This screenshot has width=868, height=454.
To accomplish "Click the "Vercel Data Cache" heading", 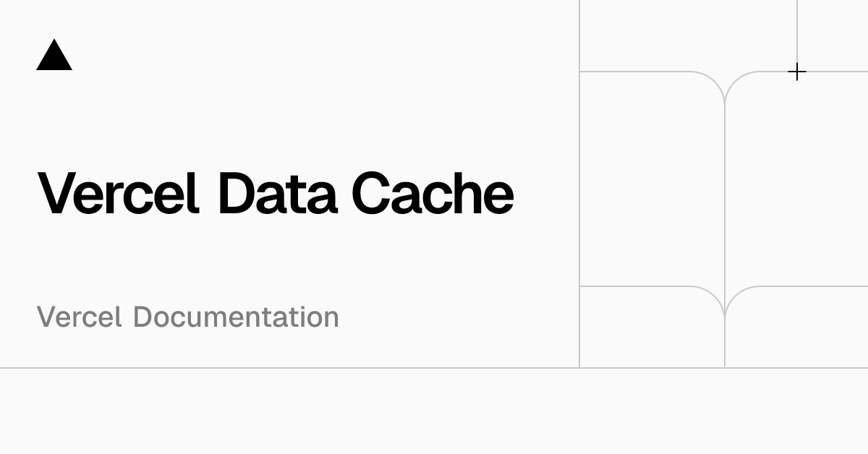I will [x=276, y=193].
